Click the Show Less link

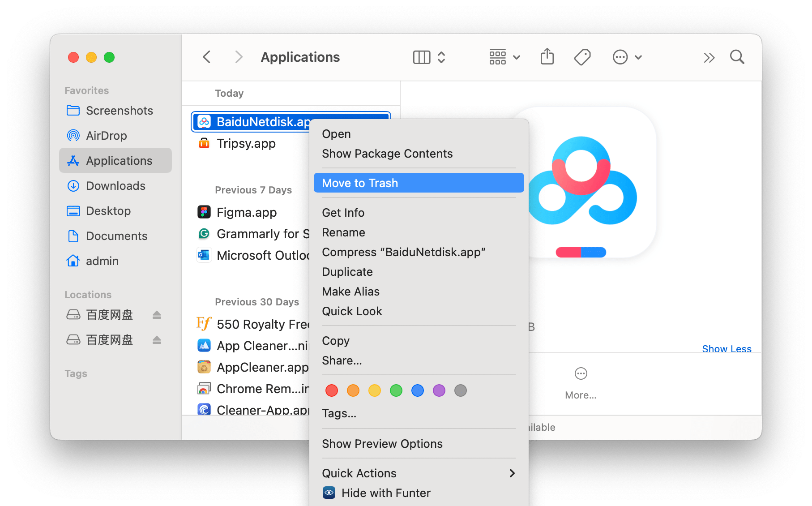coord(727,349)
